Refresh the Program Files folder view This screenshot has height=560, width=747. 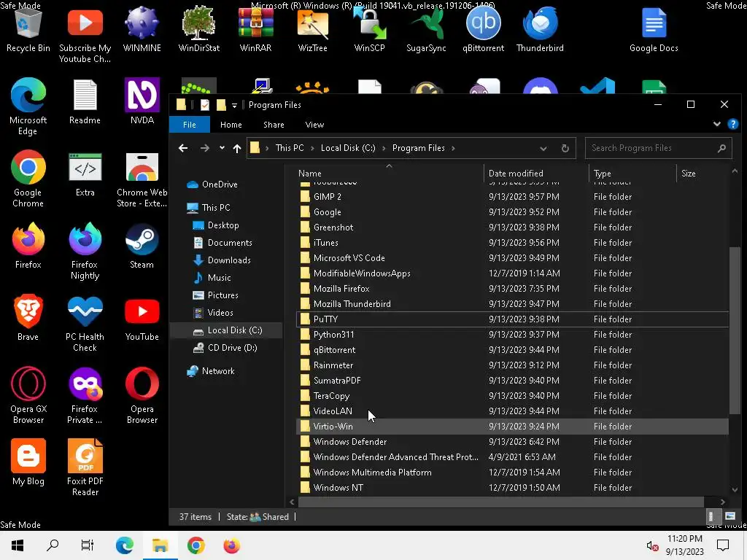565,149
